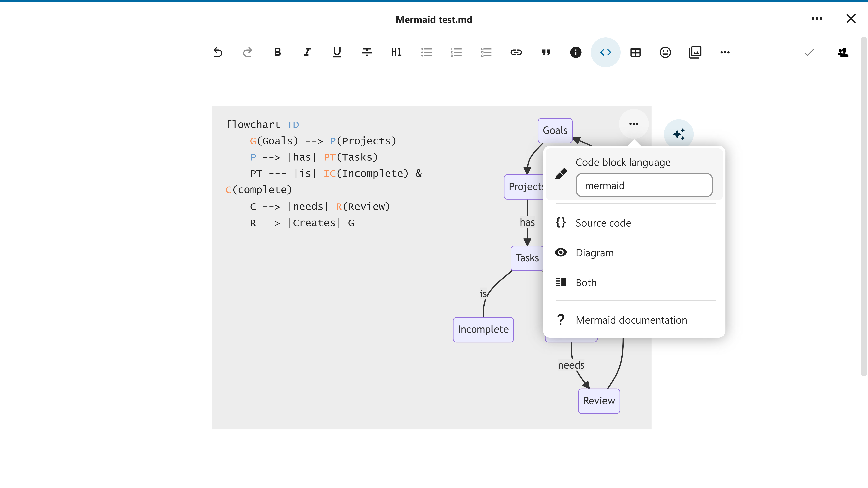Open the H1 headings dropdown

397,52
